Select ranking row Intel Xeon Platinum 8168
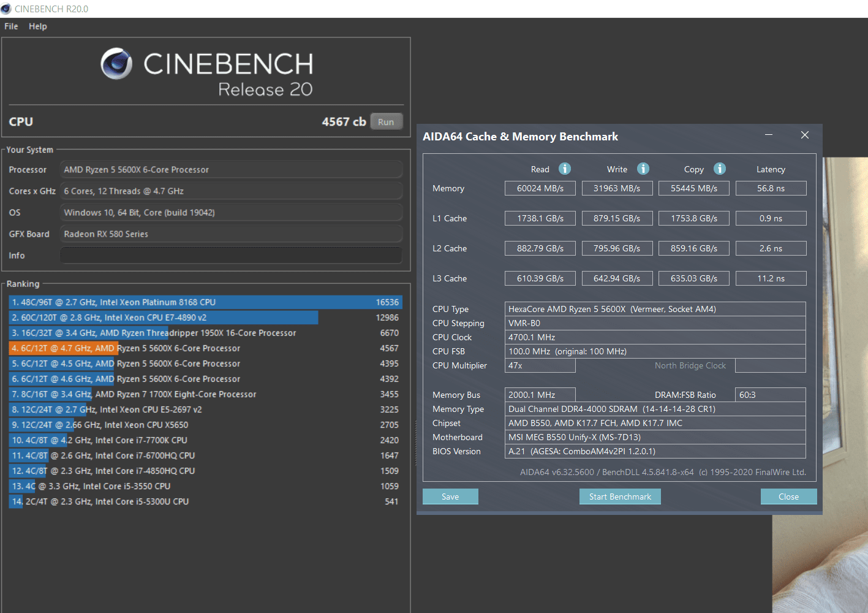Image resolution: width=868 pixels, height=613 pixels. (x=205, y=302)
